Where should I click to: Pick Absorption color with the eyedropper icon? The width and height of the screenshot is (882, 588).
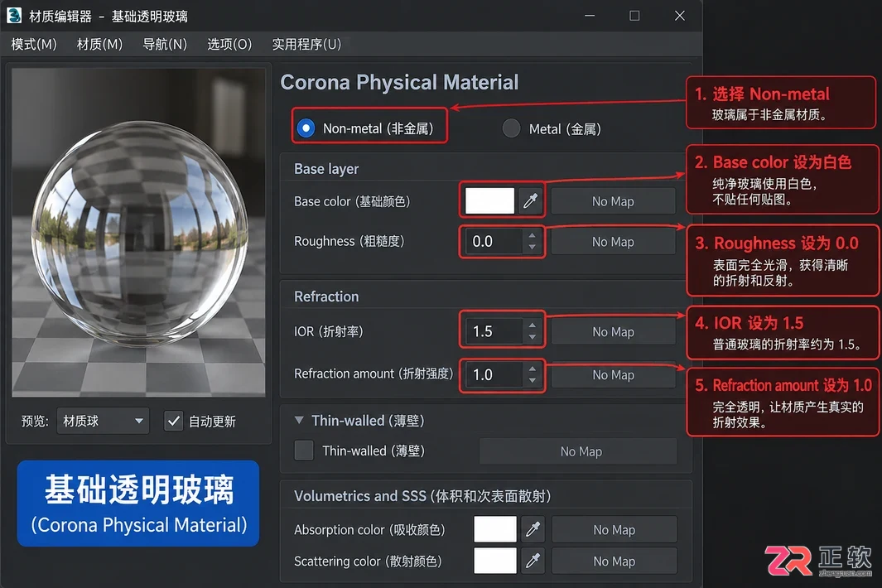pyautogui.click(x=533, y=529)
